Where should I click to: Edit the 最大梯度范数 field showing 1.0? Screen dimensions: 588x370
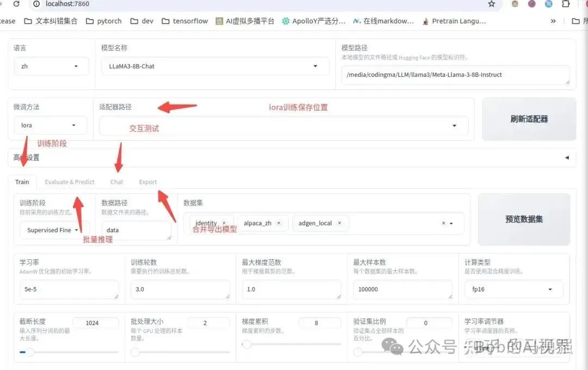pyautogui.click(x=291, y=289)
